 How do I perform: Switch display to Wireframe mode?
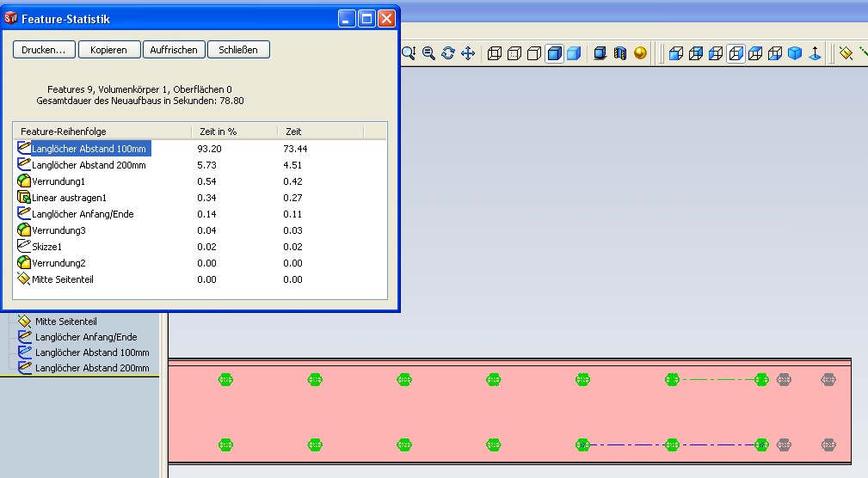495,53
